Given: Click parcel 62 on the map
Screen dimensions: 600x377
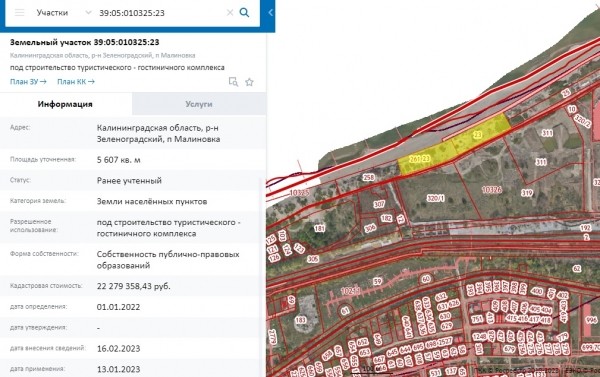Looking at the screenshot, I should coord(577,269).
